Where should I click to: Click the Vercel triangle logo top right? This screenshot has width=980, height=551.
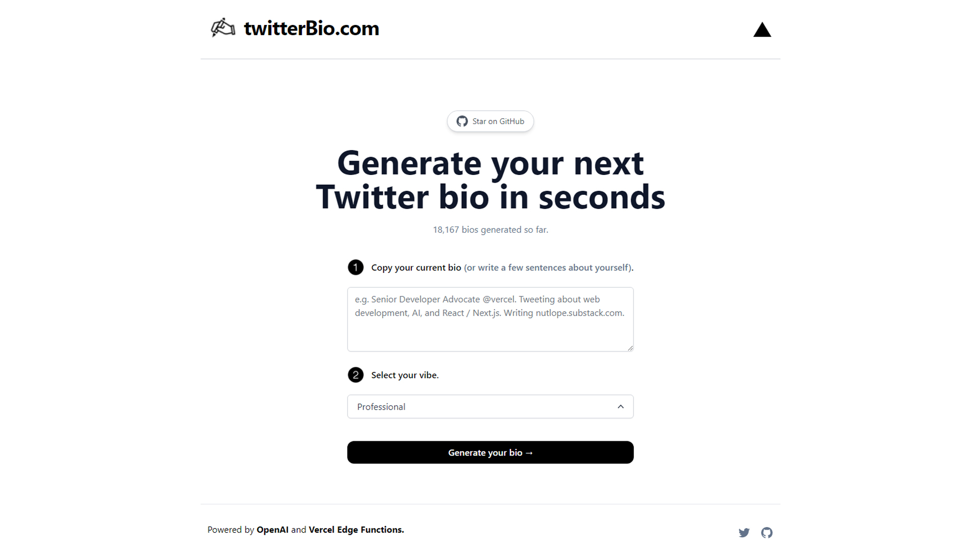tap(762, 30)
